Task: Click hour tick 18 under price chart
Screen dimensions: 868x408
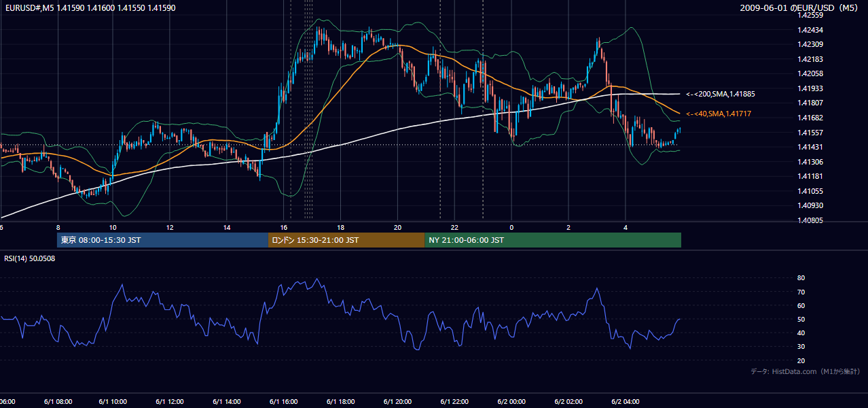Action: (340, 228)
